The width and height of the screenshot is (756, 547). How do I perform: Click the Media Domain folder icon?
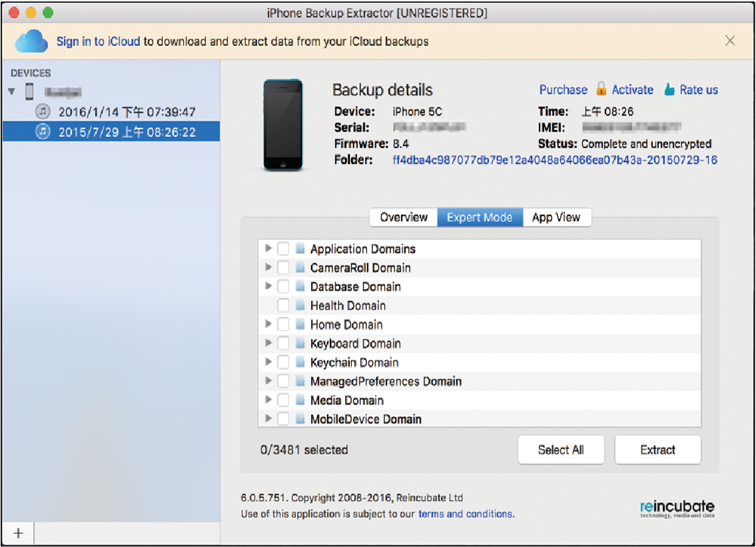[300, 400]
